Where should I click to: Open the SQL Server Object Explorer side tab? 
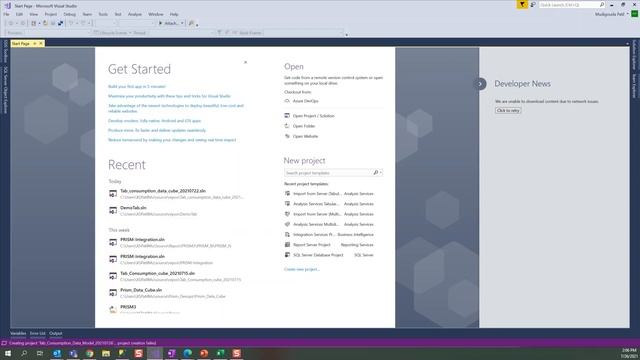5,90
